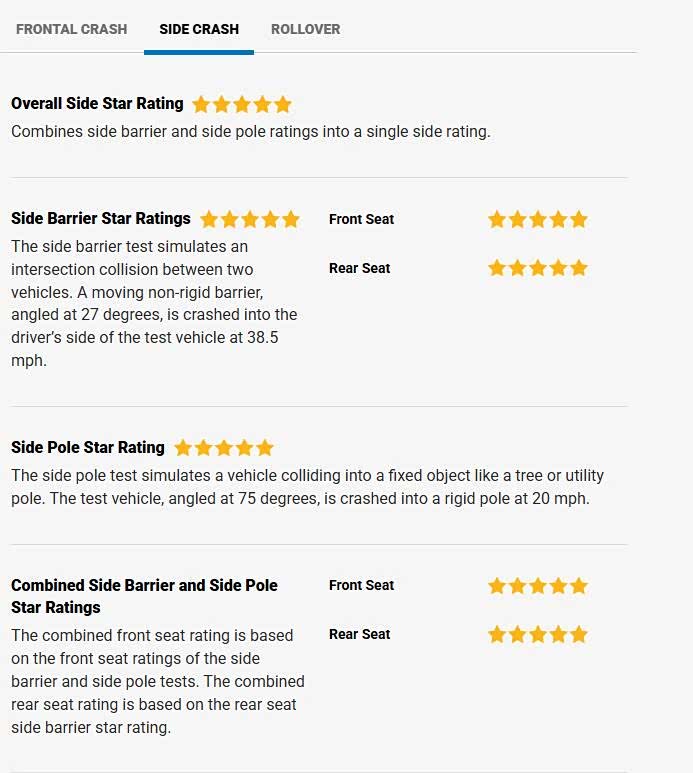Image resolution: width=693 pixels, height=773 pixels.
Task: Open the Rollover tab
Action: pos(305,29)
